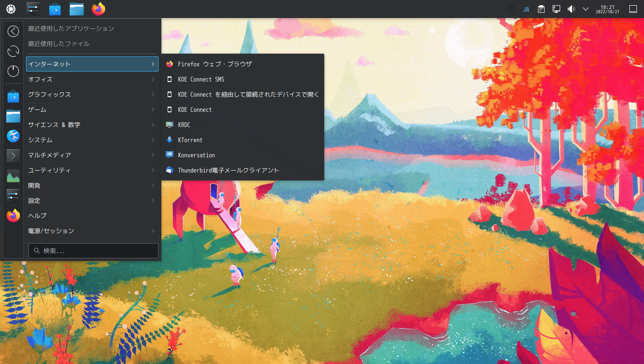This screenshot has height=364, width=644.
Task: Expand the グラフィックス category arrow
Action: pyautogui.click(x=152, y=94)
